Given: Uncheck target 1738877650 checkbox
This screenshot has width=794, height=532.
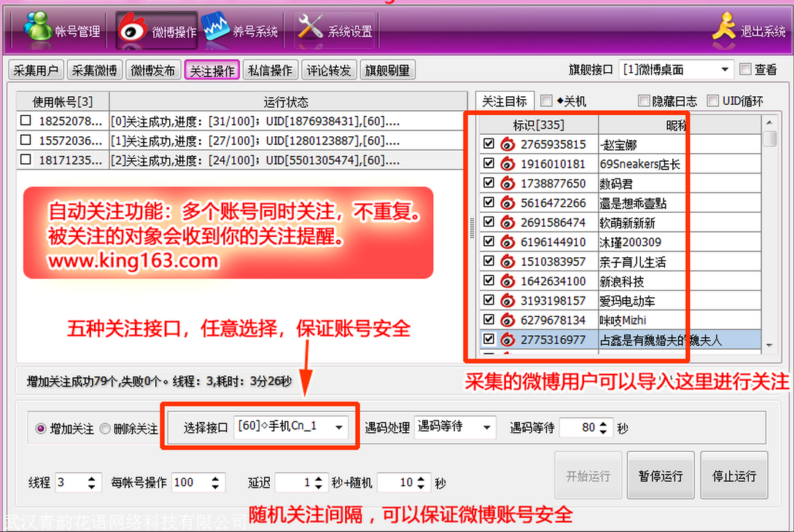Looking at the screenshot, I should point(489,183).
